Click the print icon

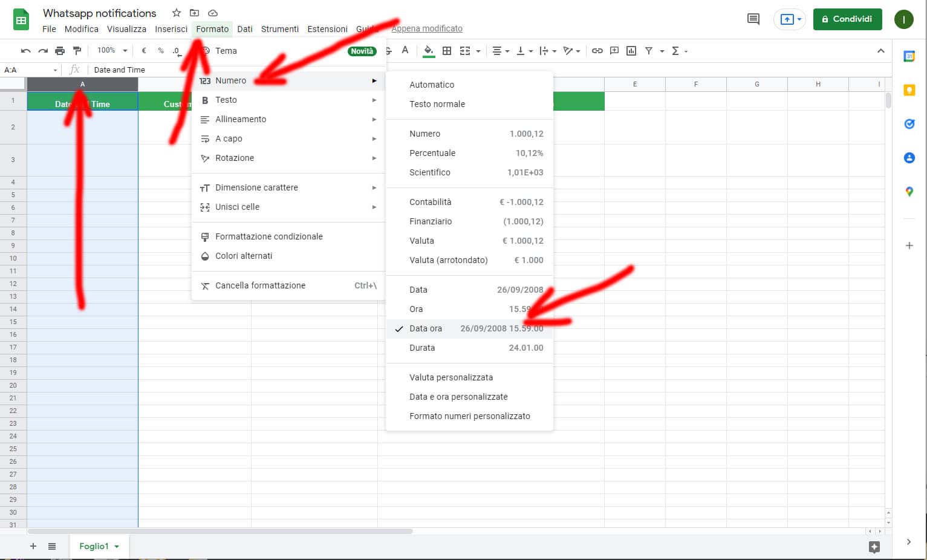point(59,51)
